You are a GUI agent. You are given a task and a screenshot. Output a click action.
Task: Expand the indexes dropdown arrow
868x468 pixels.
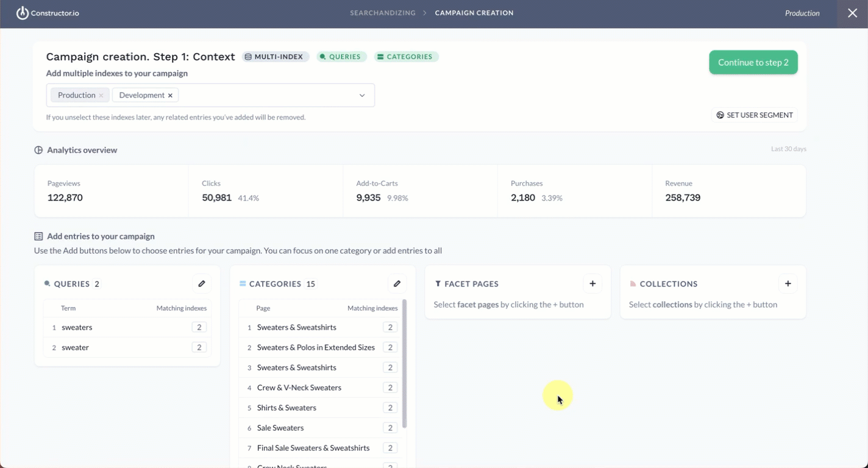362,96
